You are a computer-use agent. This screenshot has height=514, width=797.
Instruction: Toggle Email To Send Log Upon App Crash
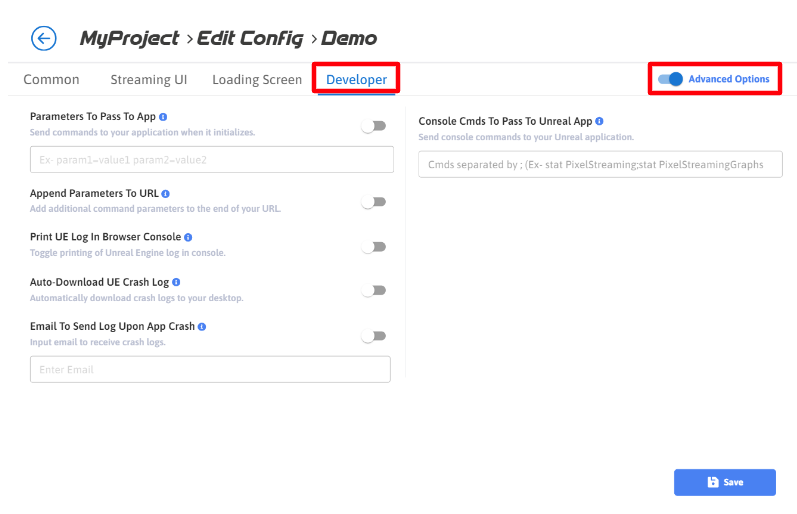(373, 336)
